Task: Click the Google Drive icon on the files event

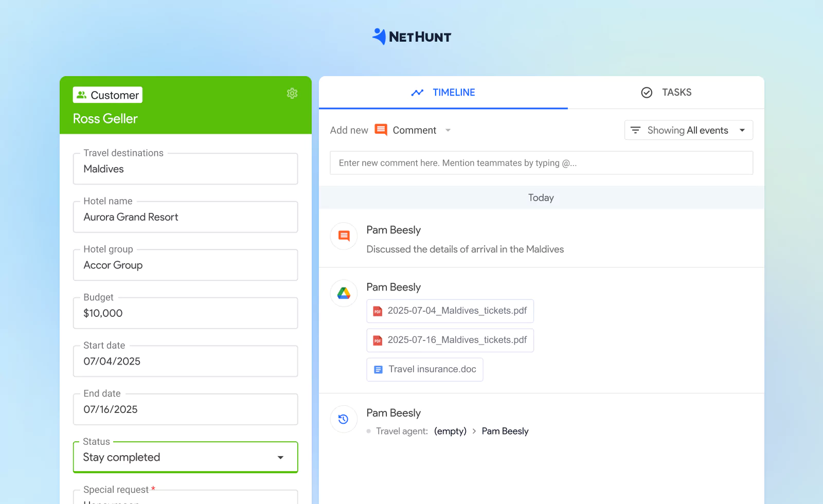Action: point(343,293)
